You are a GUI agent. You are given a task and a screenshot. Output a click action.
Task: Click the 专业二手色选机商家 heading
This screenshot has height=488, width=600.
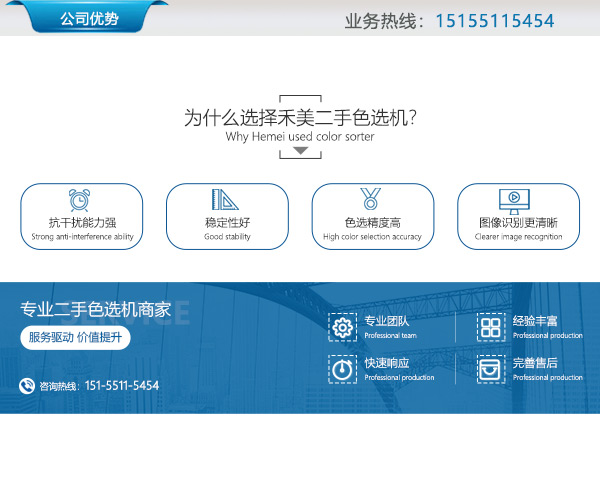[95, 309]
